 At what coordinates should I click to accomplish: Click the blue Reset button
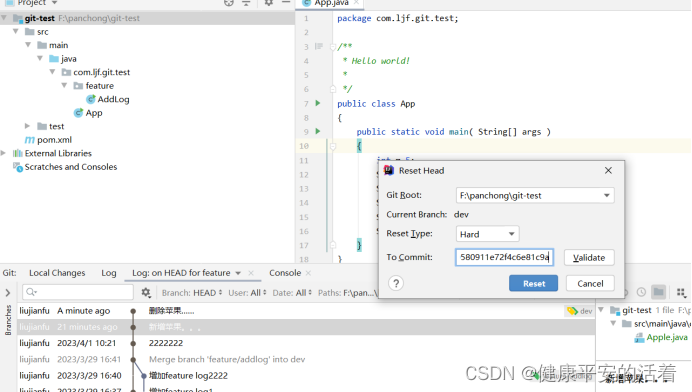(x=534, y=283)
